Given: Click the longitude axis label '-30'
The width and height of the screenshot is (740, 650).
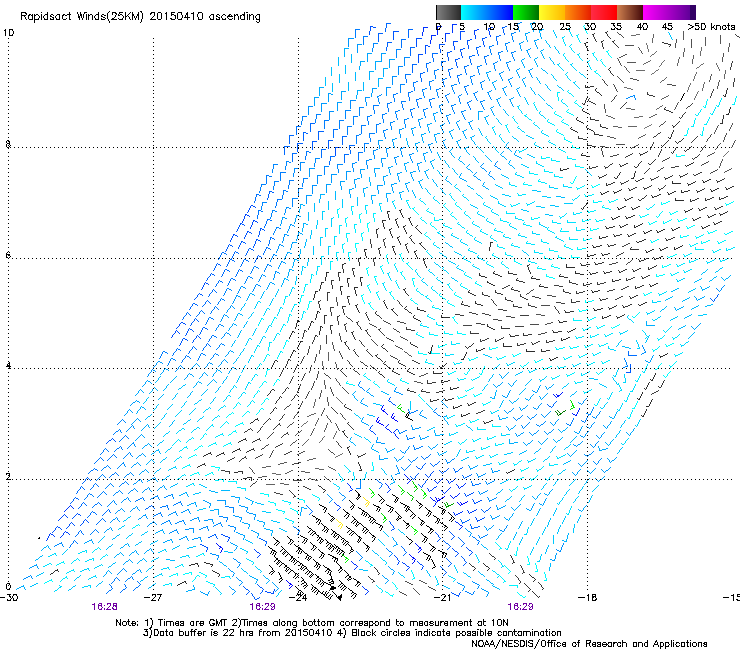Looking at the screenshot, I should coord(9,598).
